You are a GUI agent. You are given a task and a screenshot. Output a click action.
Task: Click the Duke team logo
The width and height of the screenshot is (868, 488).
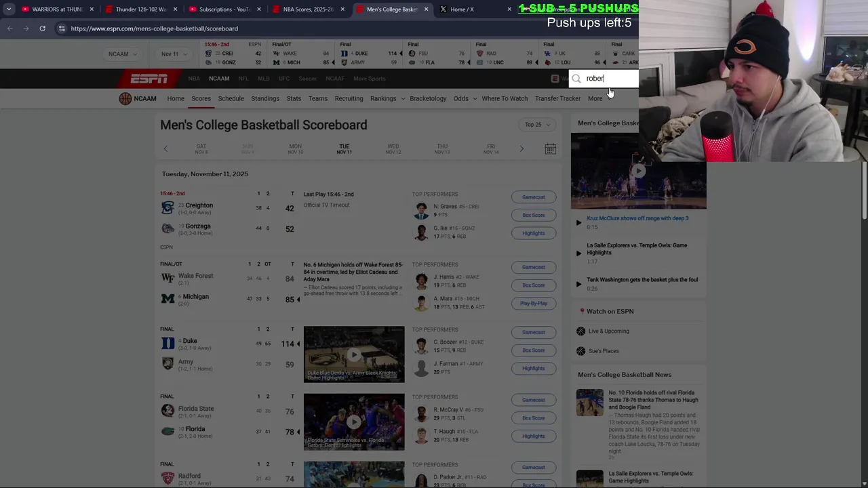click(167, 344)
